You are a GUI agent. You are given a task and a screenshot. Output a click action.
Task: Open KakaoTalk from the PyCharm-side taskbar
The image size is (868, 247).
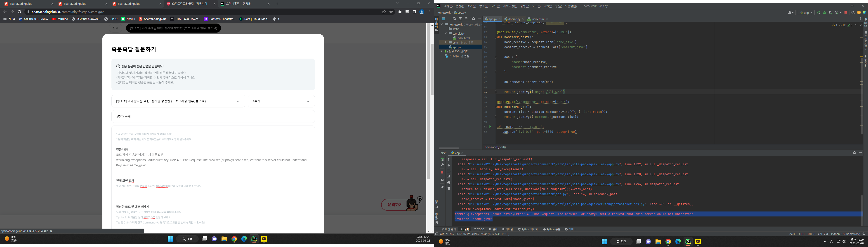pos(698,242)
